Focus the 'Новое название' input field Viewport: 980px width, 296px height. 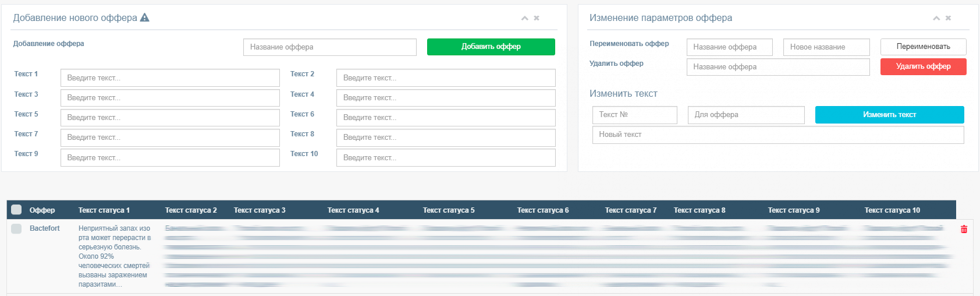click(x=826, y=47)
